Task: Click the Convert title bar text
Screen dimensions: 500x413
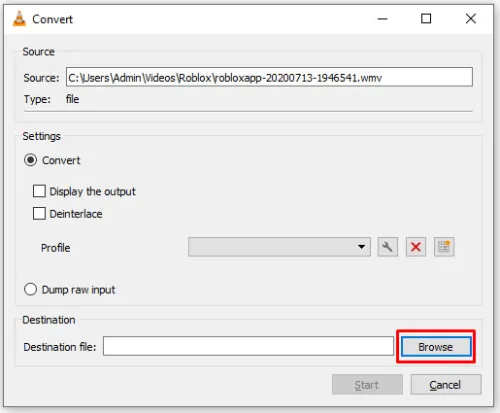Action: pyautogui.click(x=52, y=19)
